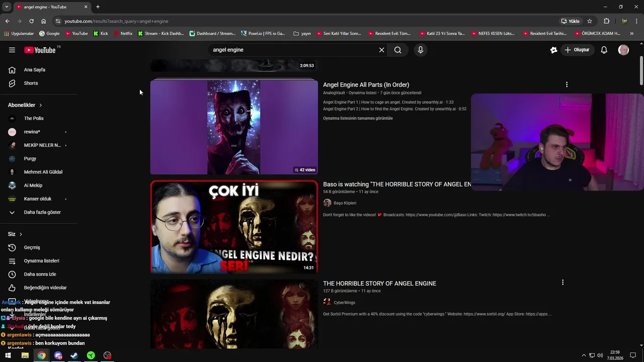Screen dimensions: 644x362
Task: Open Chrome home page button
Action: click(43, 21)
